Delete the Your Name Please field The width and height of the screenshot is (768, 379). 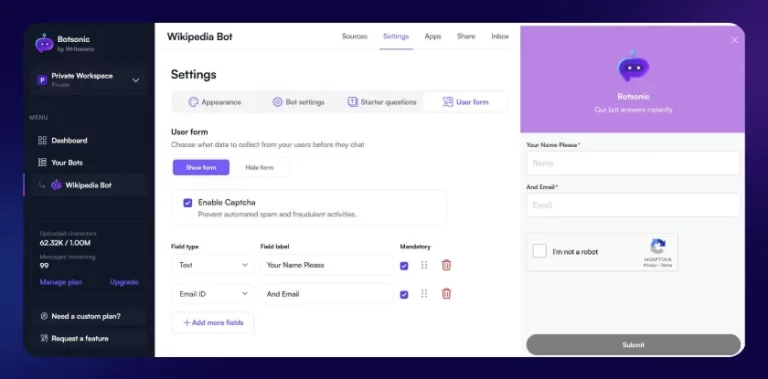tap(446, 265)
